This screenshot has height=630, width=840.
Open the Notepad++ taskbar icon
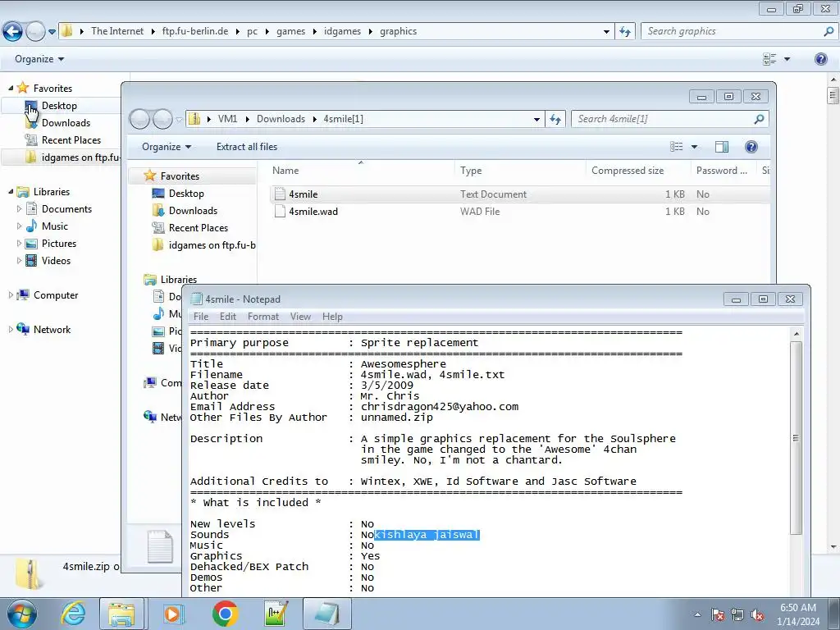point(276,614)
